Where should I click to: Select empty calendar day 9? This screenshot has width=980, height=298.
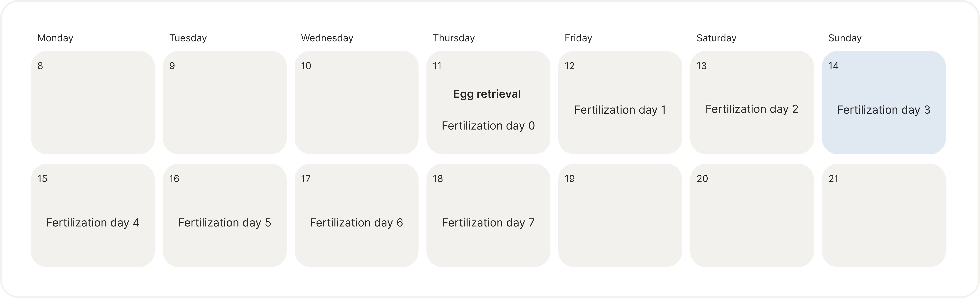pyautogui.click(x=225, y=102)
